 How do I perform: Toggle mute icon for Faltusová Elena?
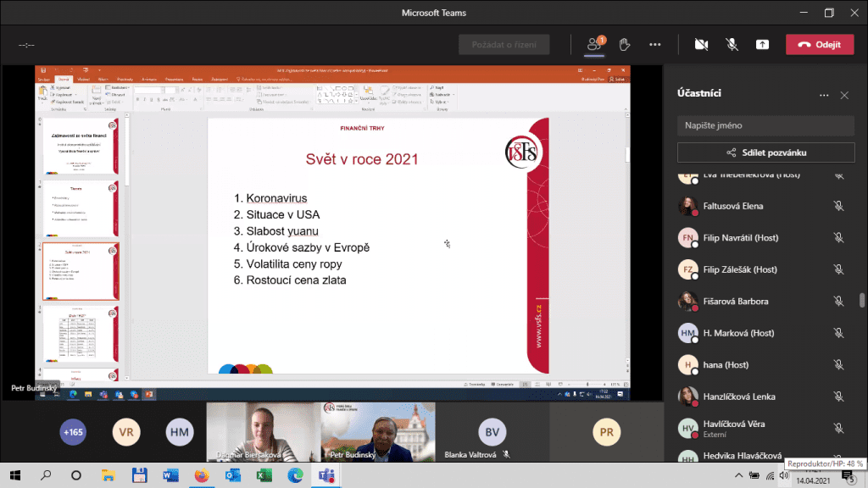[x=838, y=206]
